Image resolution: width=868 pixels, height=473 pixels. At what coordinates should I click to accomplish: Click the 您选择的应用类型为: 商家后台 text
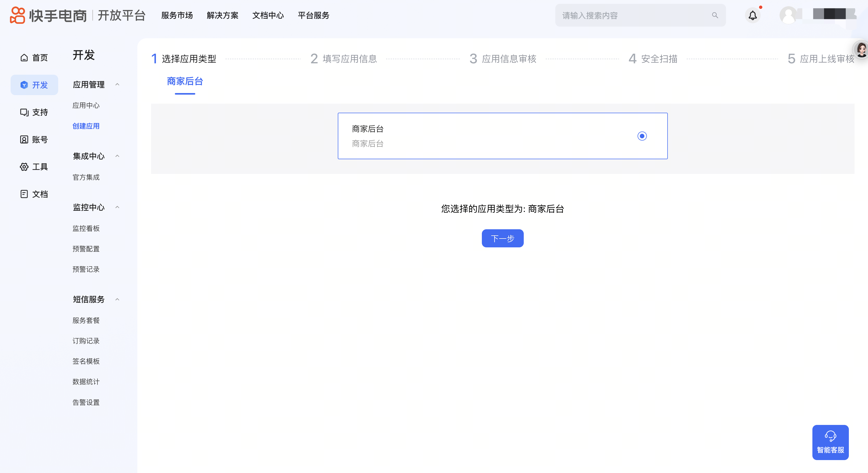tap(502, 209)
